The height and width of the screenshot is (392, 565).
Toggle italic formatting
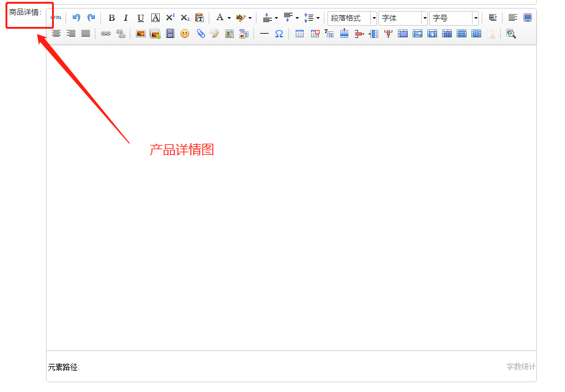[125, 17]
